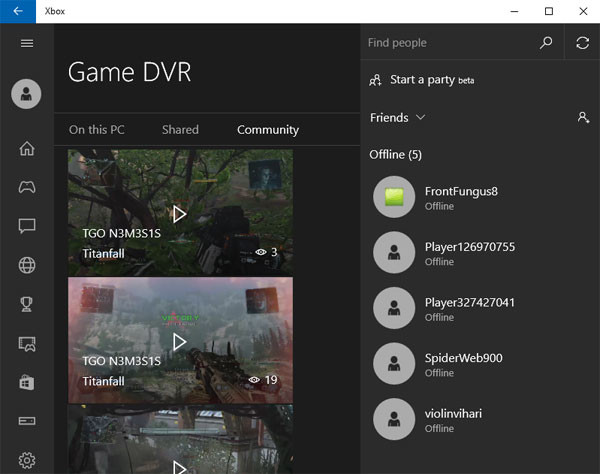This screenshot has width=600, height=474.
Task: Click Titanfall label on the second clip
Action: pyautogui.click(x=103, y=381)
